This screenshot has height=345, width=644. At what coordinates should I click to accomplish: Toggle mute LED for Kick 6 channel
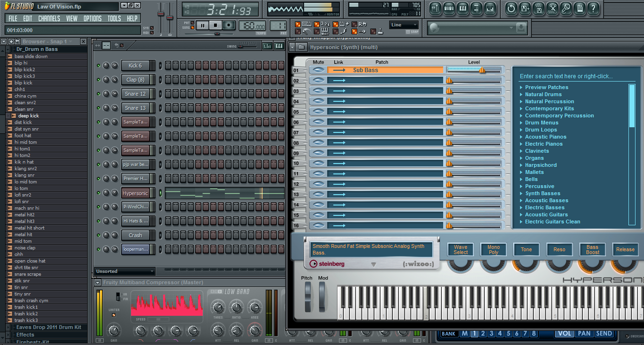click(x=99, y=66)
